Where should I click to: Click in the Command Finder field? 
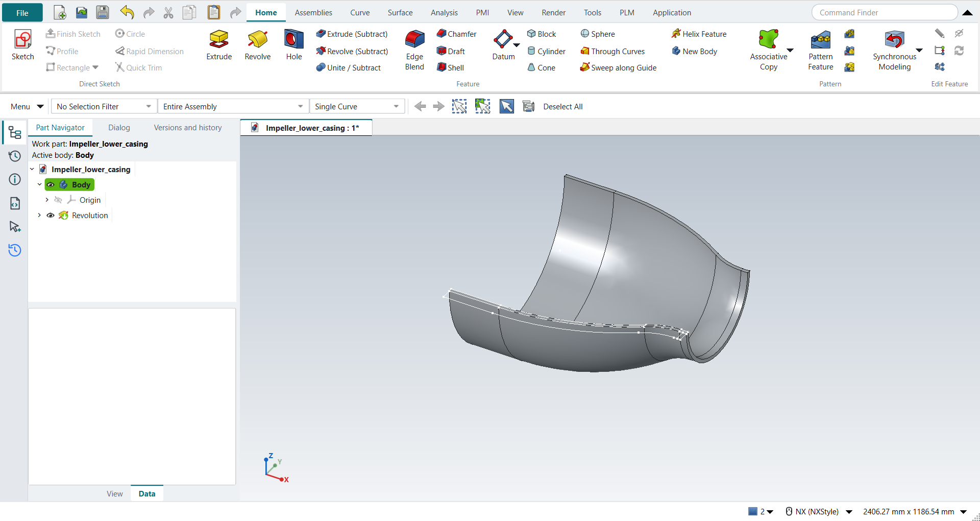[884, 12]
